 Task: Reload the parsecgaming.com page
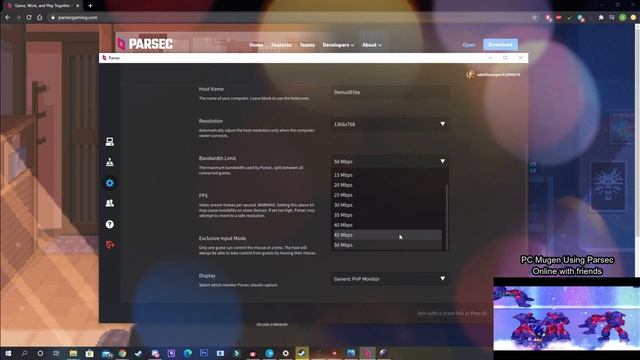pos(29,18)
